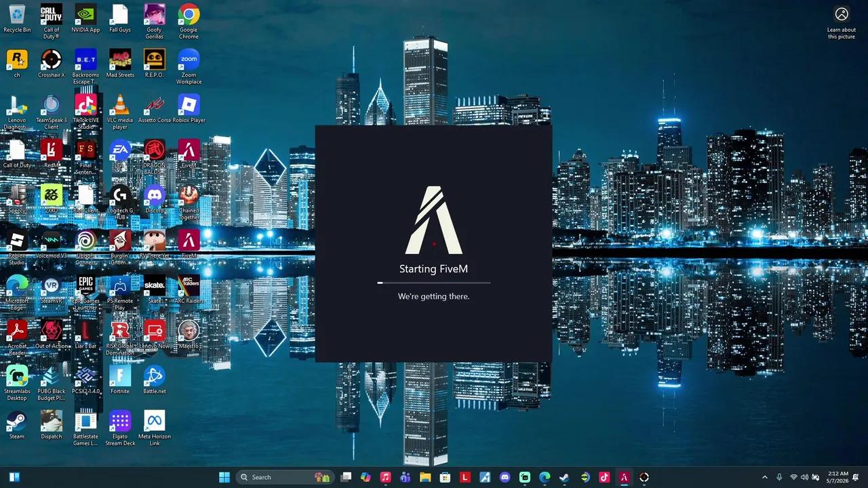This screenshot has width=868, height=488.
Task: Open the Fortnite desktop shortcut
Action: tap(120, 380)
